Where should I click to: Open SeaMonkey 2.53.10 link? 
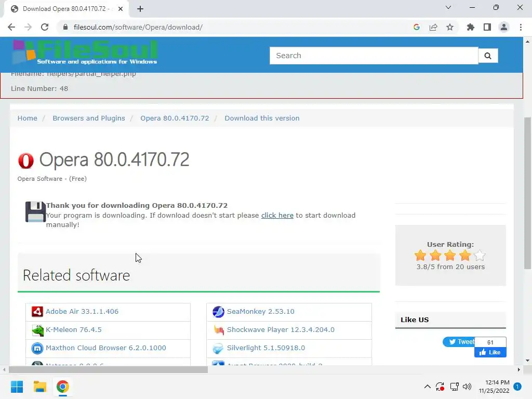[x=261, y=312]
